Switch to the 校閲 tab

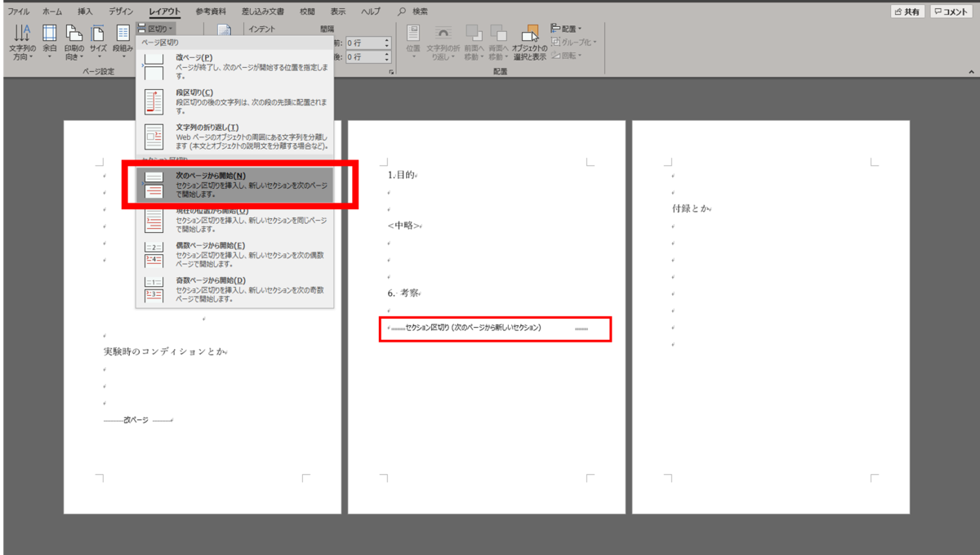pos(307,11)
